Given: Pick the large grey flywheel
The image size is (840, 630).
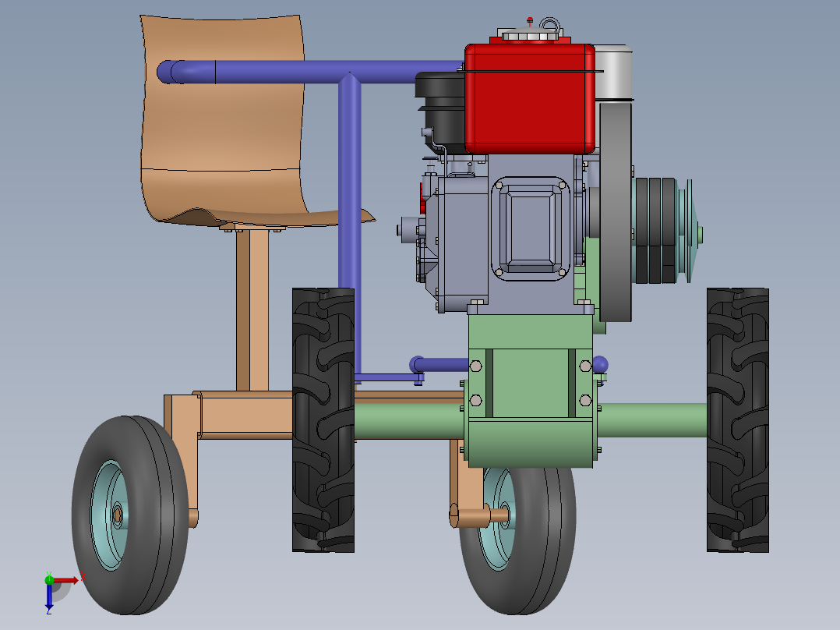Looking at the screenshot, I should [616, 212].
